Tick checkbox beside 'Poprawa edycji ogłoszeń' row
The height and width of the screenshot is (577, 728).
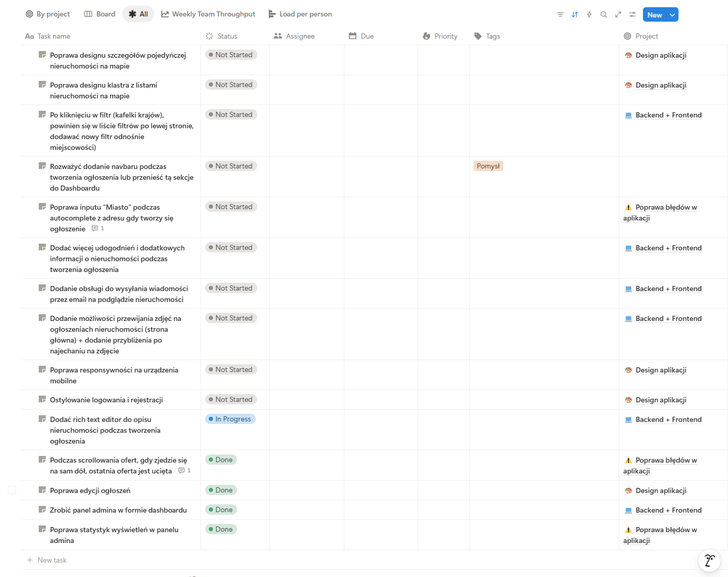(x=12, y=490)
